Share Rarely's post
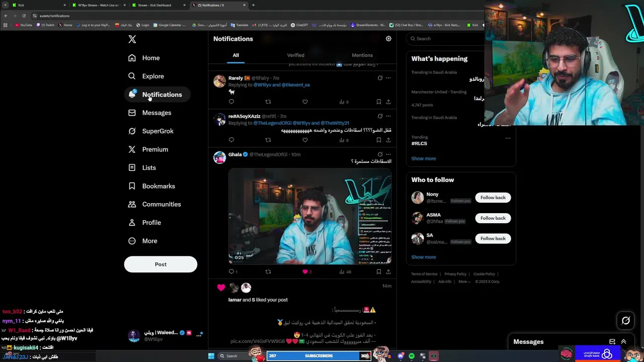 (388, 102)
